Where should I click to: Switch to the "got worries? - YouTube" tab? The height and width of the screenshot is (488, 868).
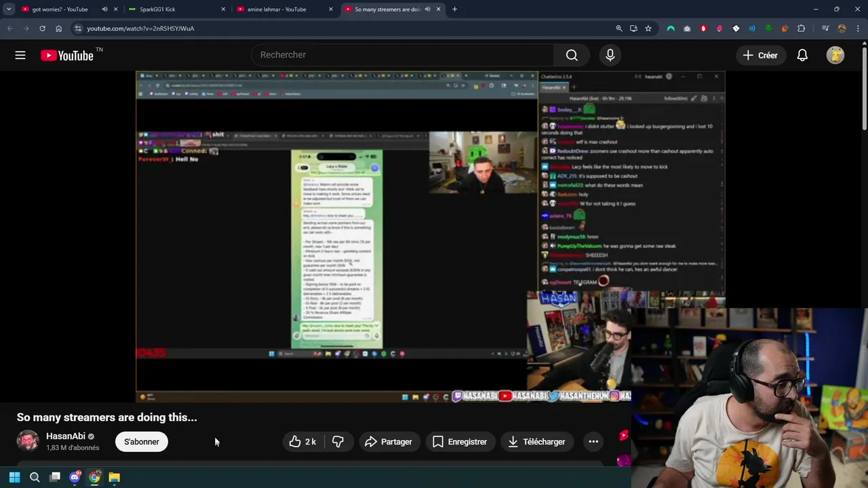click(x=60, y=9)
